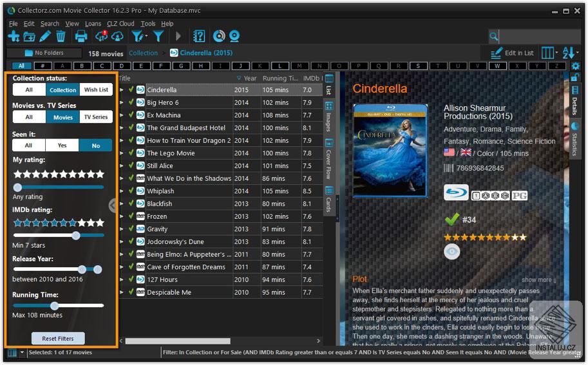Expand the Cinderella row arrow
Image resolution: width=588 pixels, height=365 pixels.
point(122,90)
